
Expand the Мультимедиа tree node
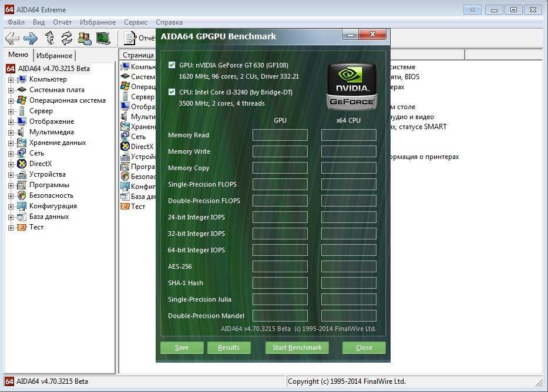(11, 133)
